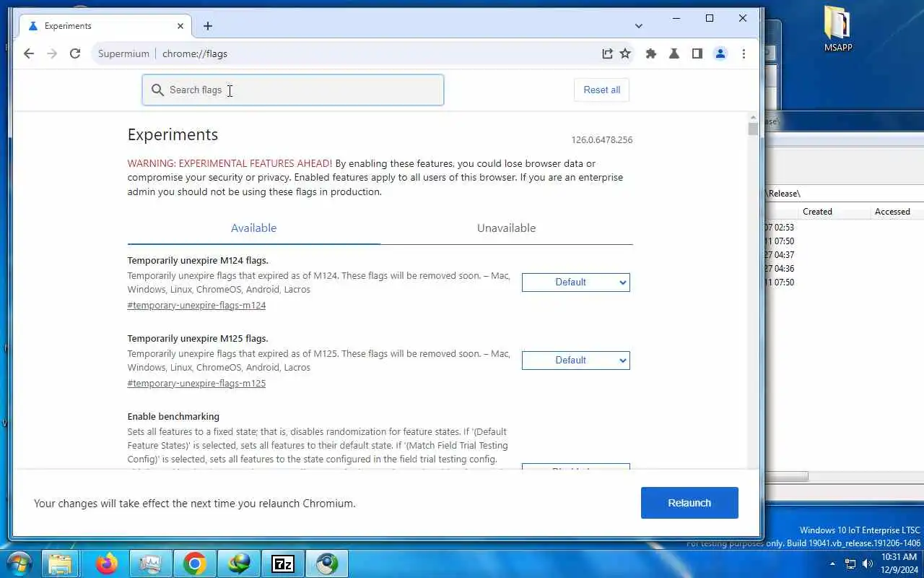Screen dimensions: 924x578
Task: Click the volume speaker tray icon
Action: coord(868,564)
